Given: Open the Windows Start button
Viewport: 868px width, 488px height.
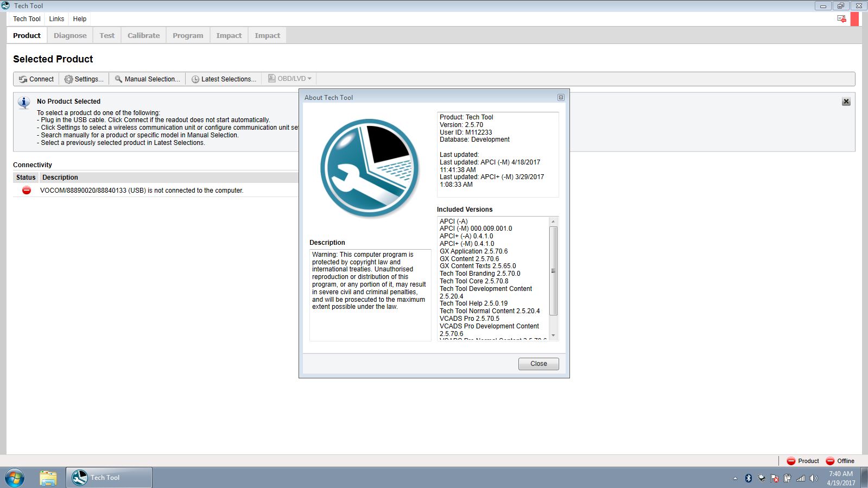Looking at the screenshot, I should pyautogui.click(x=15, y=478).
